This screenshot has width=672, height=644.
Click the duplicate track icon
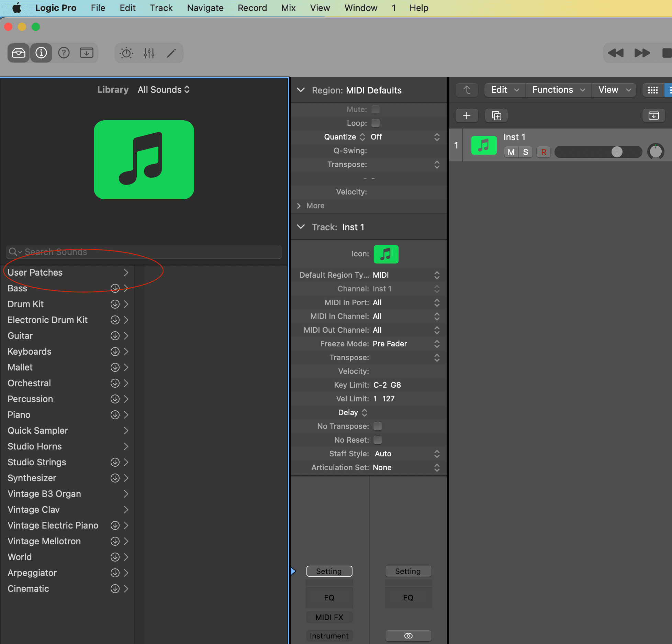[x=496, y=116]
